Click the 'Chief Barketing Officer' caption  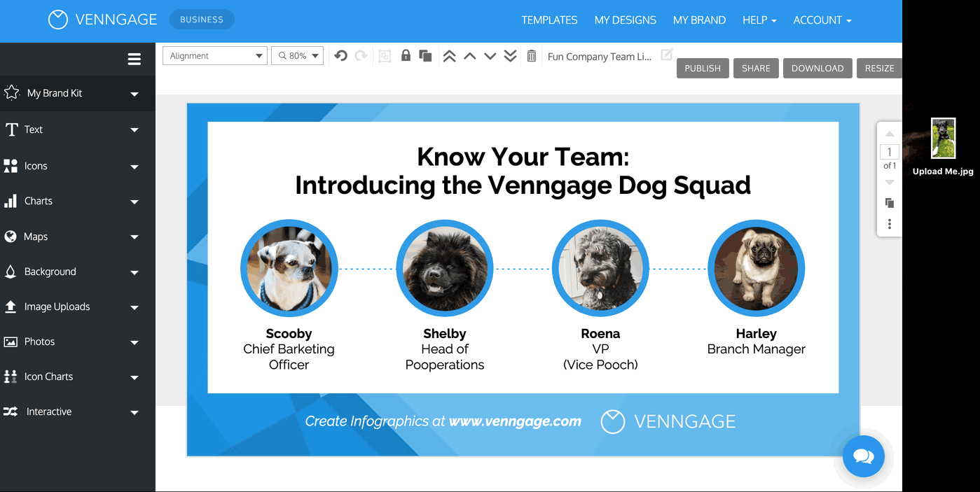point(289,357)
